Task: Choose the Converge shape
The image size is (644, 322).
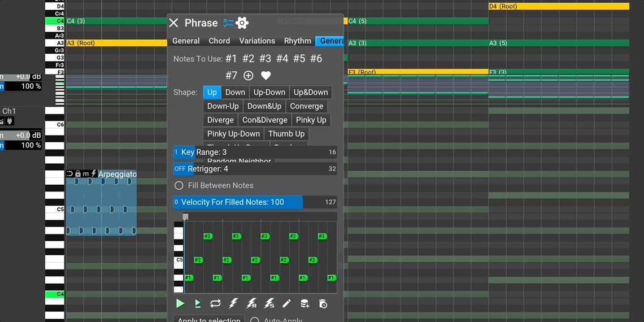Action: coord(307,106)
